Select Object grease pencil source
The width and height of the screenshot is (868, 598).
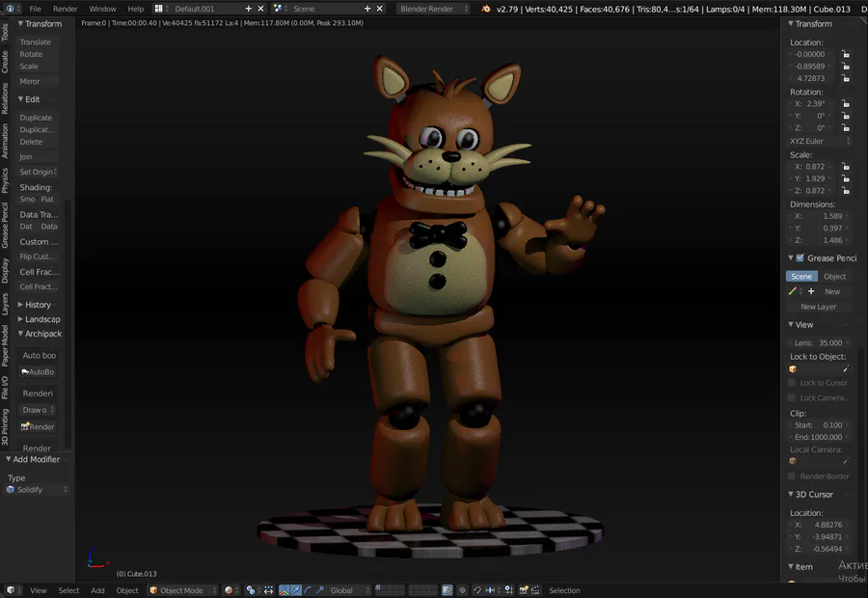(x=834, y=276)
